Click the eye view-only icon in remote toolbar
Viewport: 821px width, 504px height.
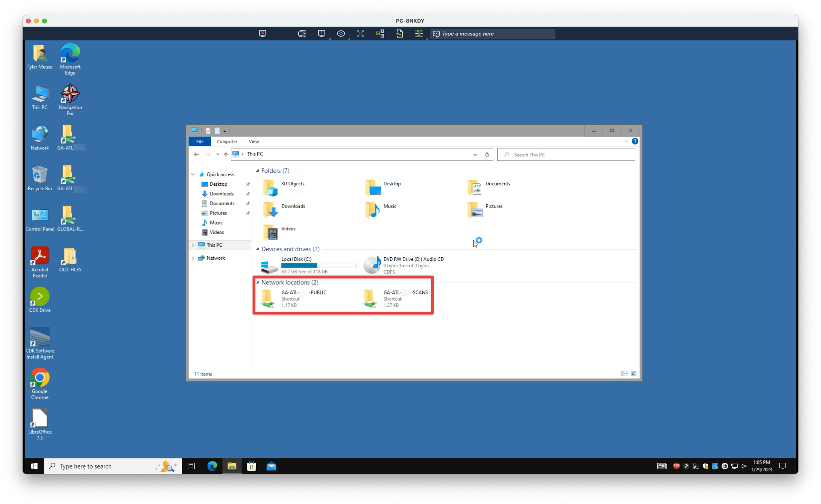[341, 34]
